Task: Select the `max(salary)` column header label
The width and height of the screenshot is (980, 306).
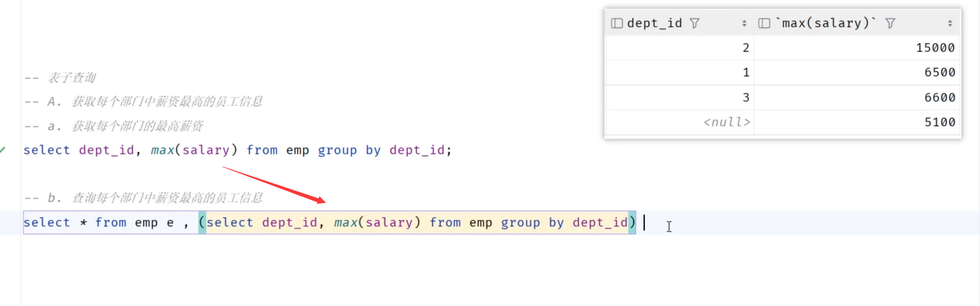Action: pyautogui.click(x=825, y=23)
